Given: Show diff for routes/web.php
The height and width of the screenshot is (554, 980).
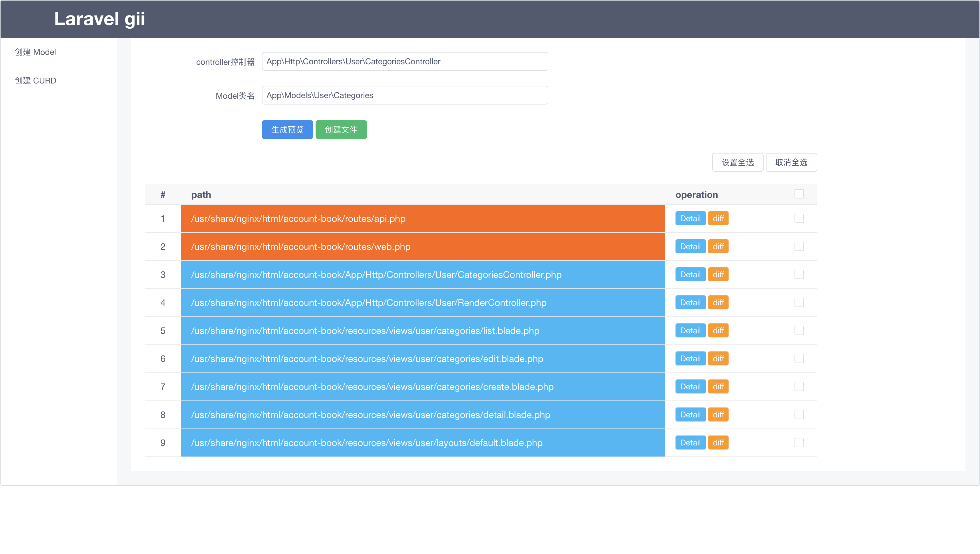Looking at the screenshot, I should pyautogui.click(x=718, y=246).
